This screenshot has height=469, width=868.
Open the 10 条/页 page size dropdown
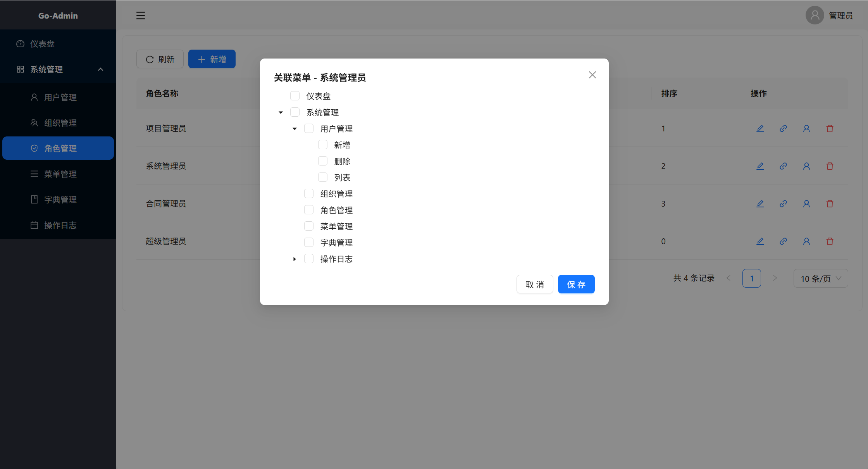tap(820, 278)
